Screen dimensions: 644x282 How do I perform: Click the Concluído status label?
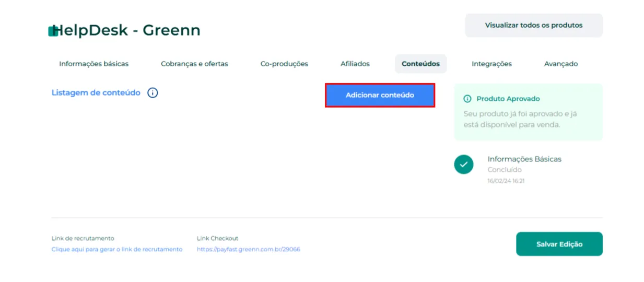coord(505,170)
